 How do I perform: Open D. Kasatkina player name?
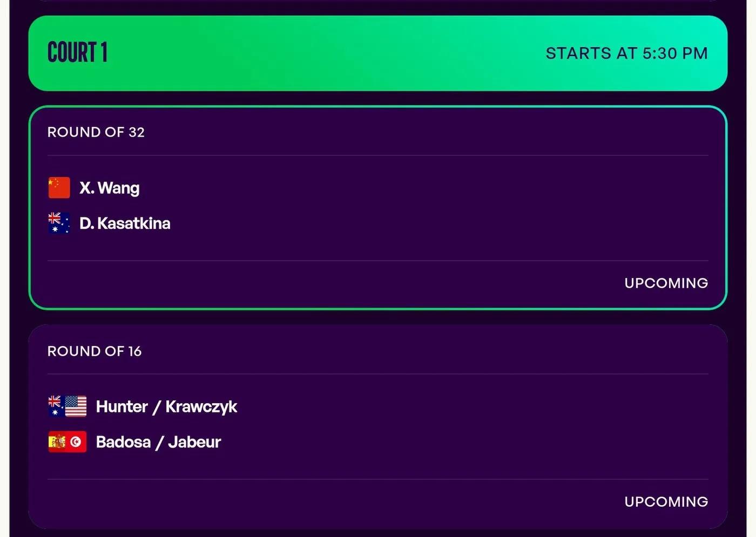(x=125, y=223)
